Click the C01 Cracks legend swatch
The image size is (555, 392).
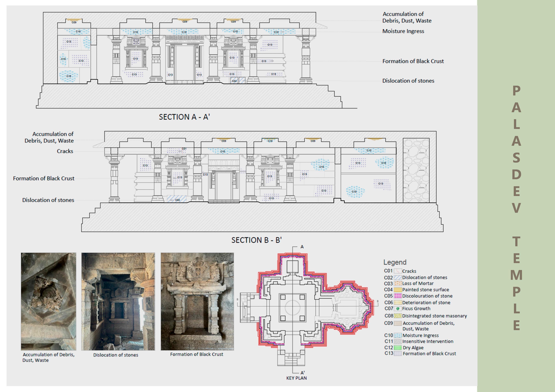[398, 271]
